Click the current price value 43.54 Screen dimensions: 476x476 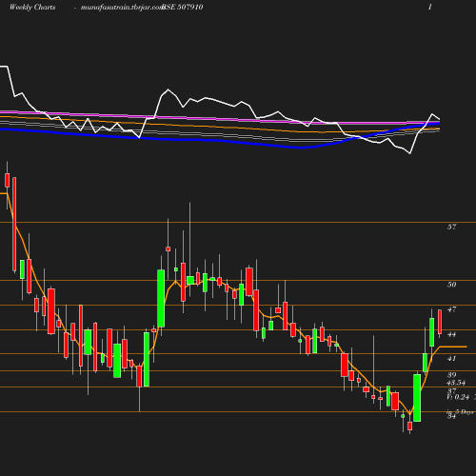coord(456,383)
